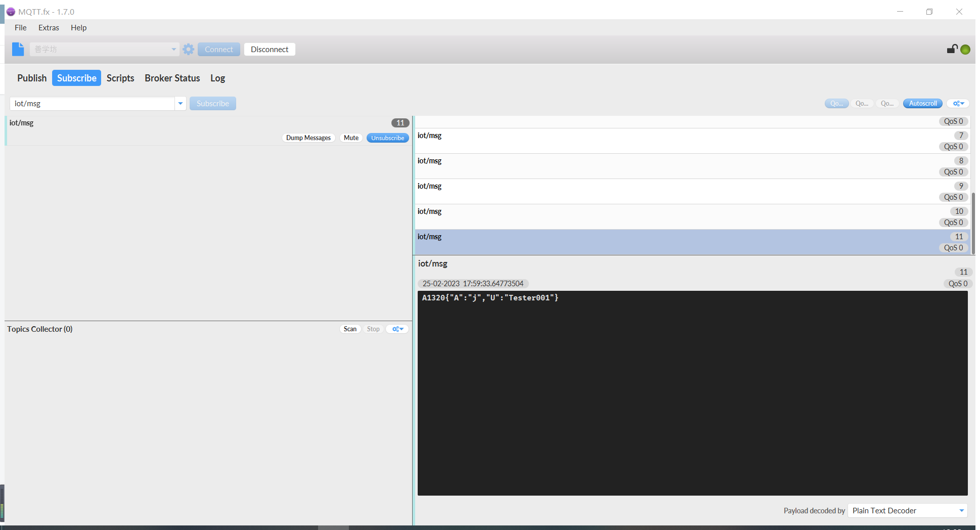
Task: Show the Log tab
Action: 218,78
